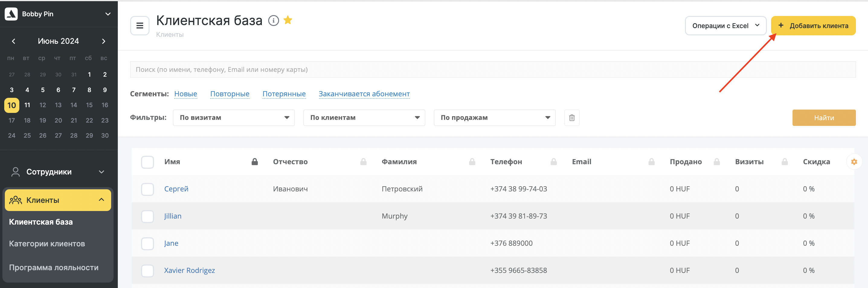Viewport: 868px width, 288px height.
Task: Click the Сотрудники person icon
Action: pyautogui.click(x=15, y=172)
